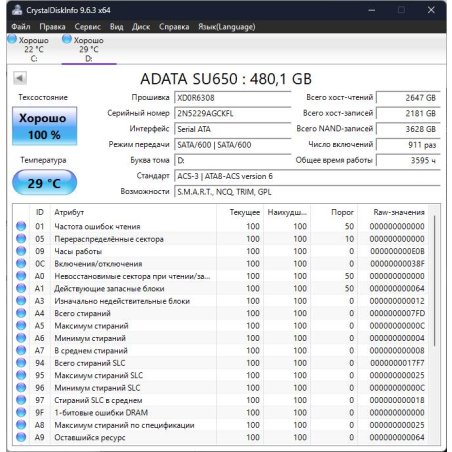The height and width of the screenshot is (452, 452).
Task: Click status orb of attribute A8 row
Action: click(21, 425)
